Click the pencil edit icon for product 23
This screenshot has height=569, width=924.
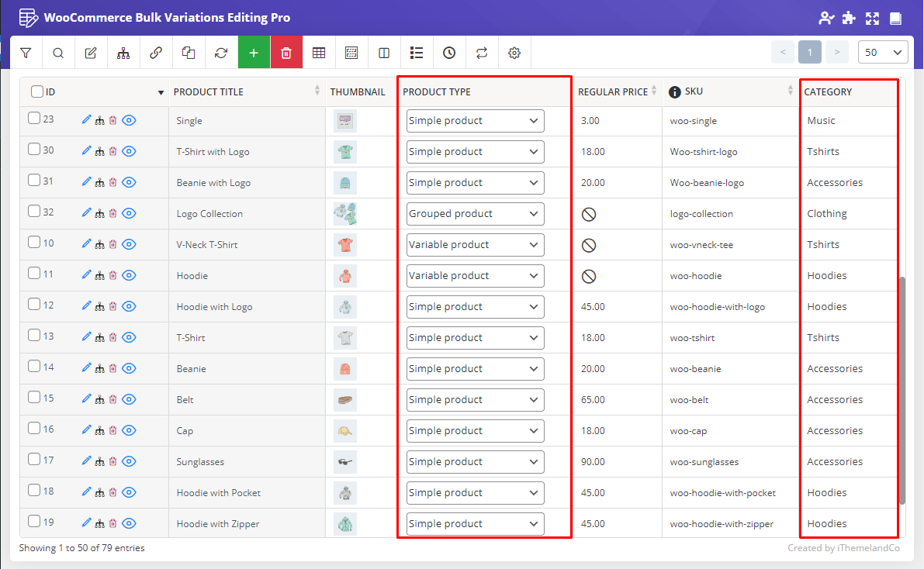point(86,120)
